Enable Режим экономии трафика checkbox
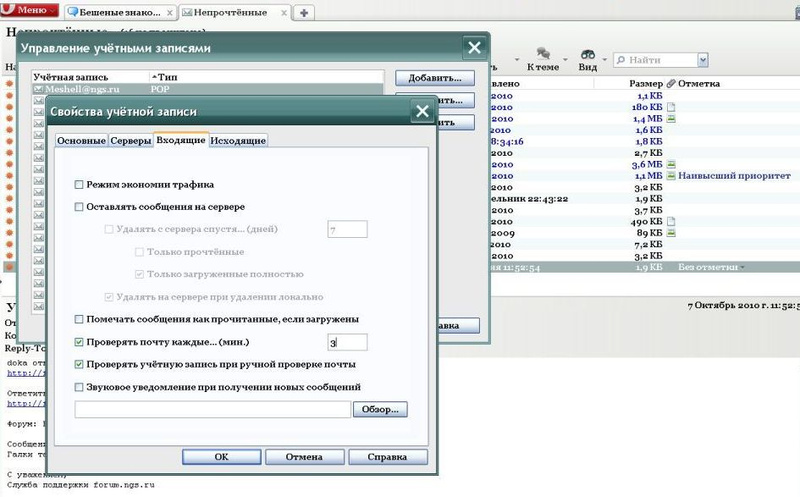Screen dimensions: 800x497 pyautogui.click(x=79, y=184)
